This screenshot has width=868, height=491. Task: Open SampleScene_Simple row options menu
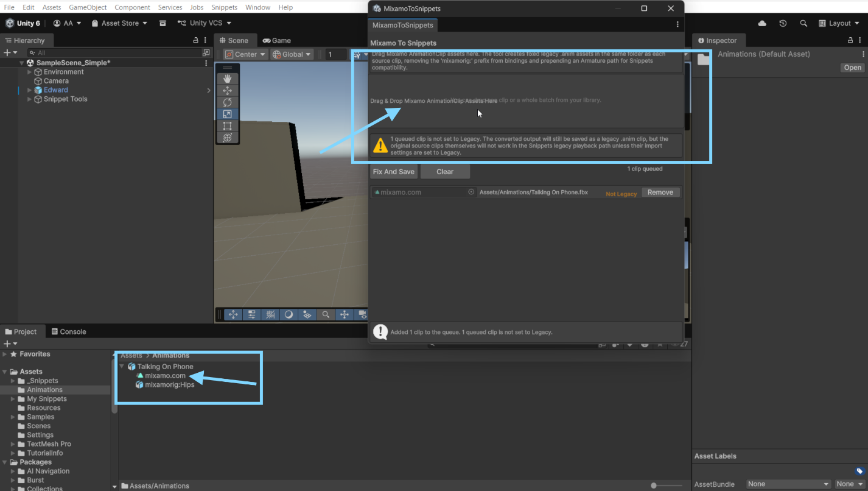click(x=206, y=63)
